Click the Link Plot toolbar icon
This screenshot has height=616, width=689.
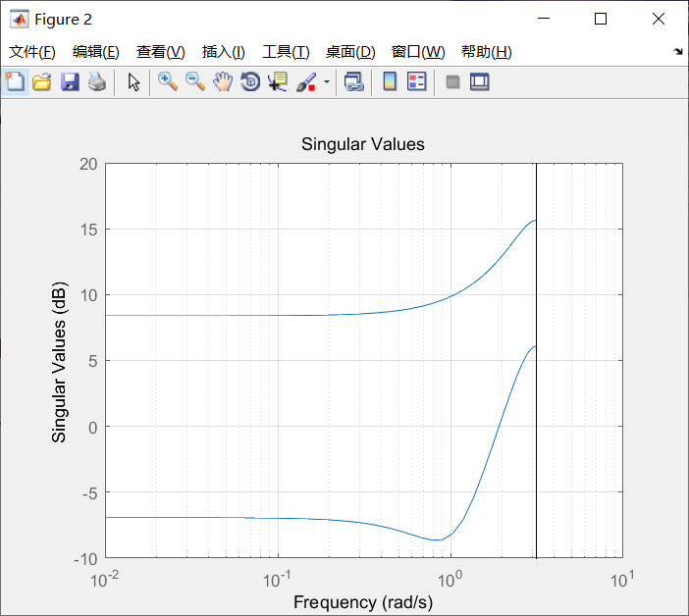tap(354, 82)
